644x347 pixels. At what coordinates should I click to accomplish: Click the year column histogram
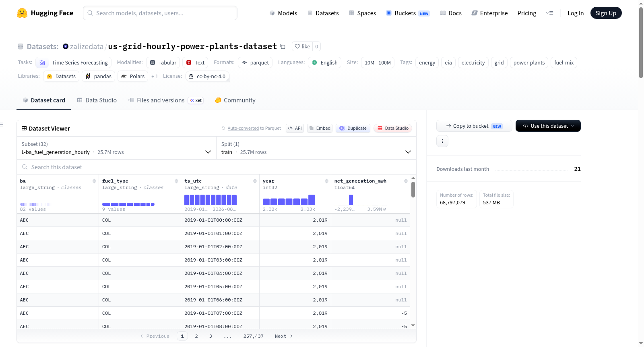[289, 200]
